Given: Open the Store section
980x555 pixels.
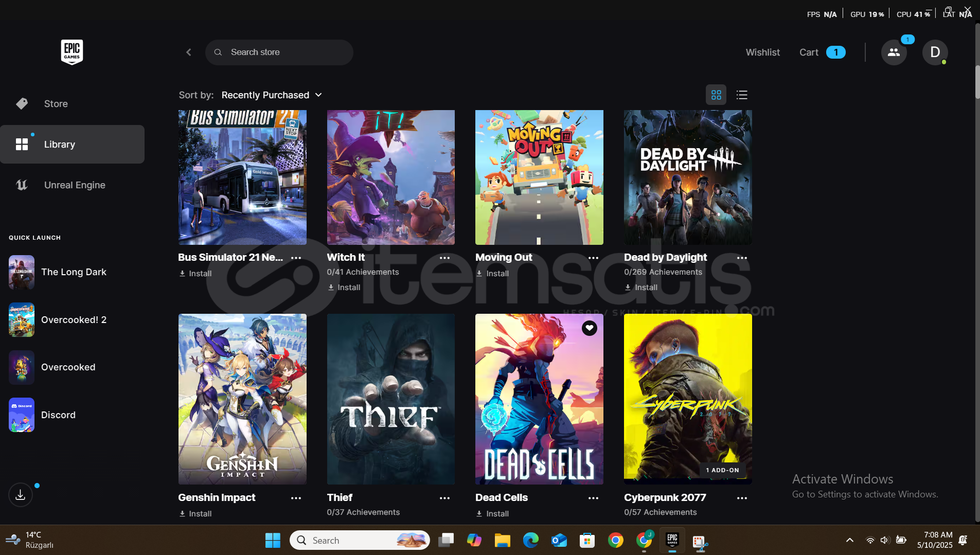Looking at the screenshot, I should coord(72,104).
